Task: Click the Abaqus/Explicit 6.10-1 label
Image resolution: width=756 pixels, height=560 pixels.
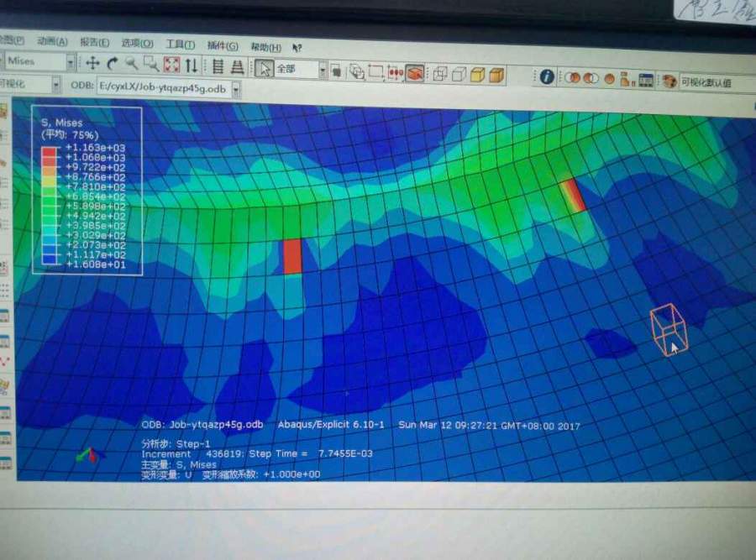Action: pyautogui.click(x=331, y=425)
